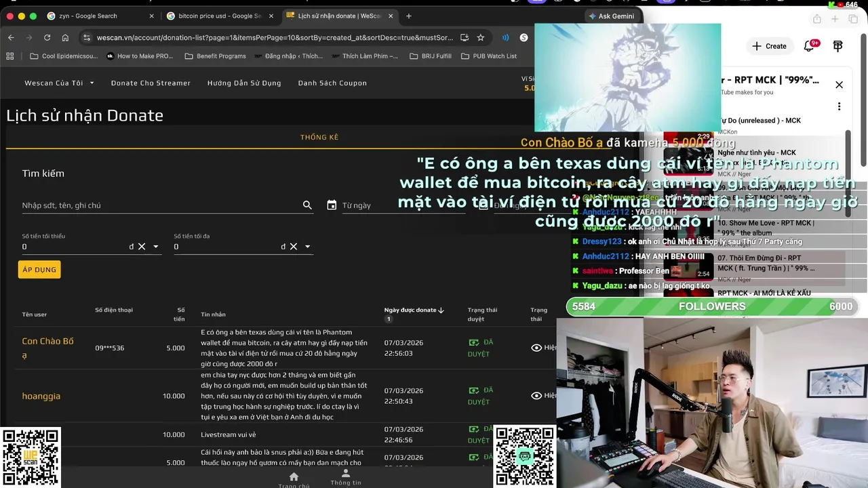868x488 pixels.
Task: Open the Donate Cho Streamer menu item
Action: pyautogui.click(x=151, y=83)
